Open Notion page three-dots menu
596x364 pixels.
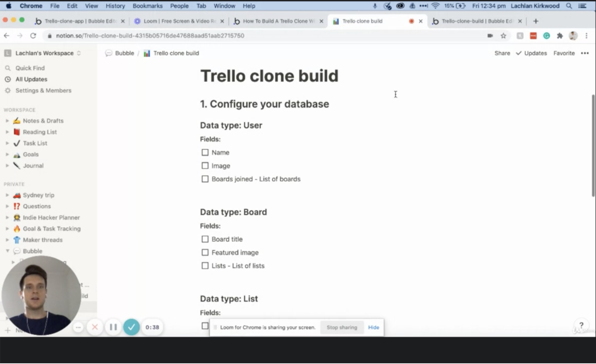click(x=585, y=53)
